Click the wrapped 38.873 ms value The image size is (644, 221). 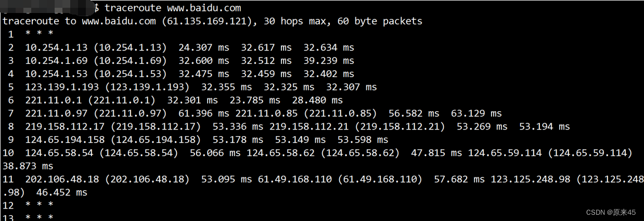(x=28, y=166)
